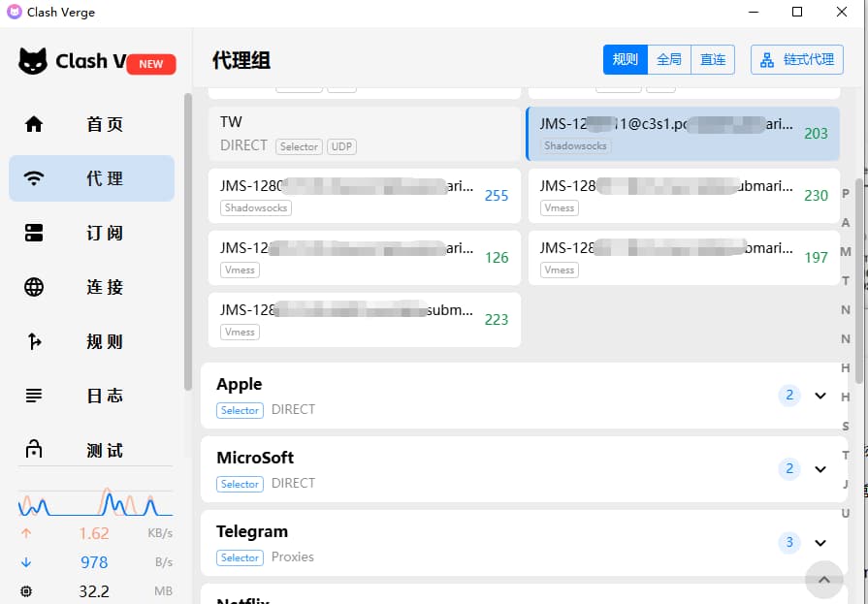
Task: Click the count badge 2 on Apple
Action: pos(789,395)
